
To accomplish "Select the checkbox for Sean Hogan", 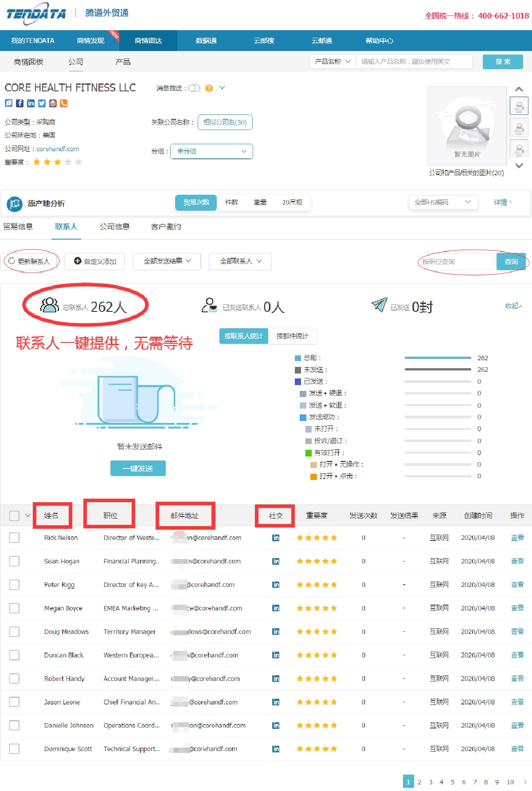I will click(x=14, y=561).
